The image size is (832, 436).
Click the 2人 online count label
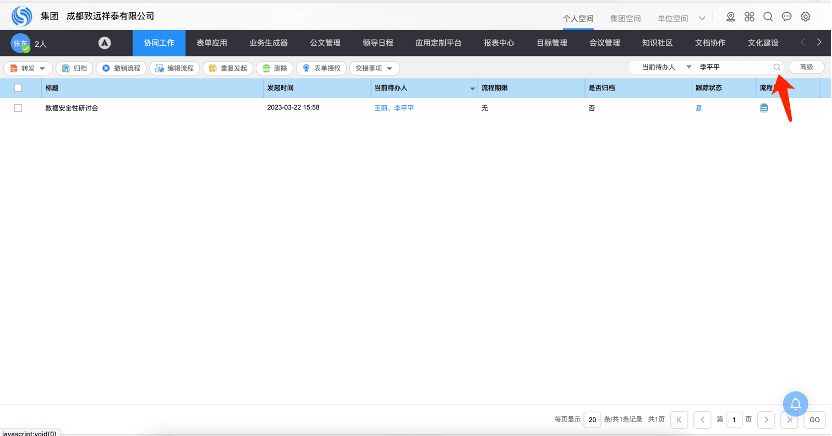point(40,44)
